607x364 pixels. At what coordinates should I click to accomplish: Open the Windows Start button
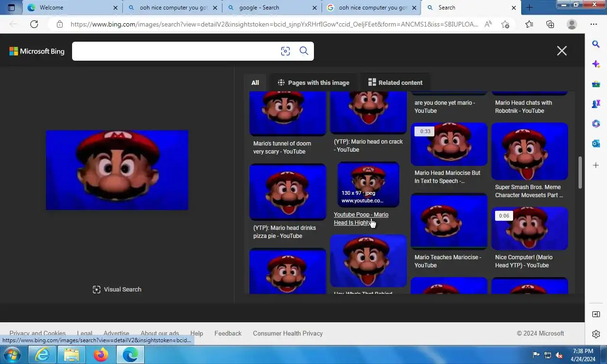12,355
